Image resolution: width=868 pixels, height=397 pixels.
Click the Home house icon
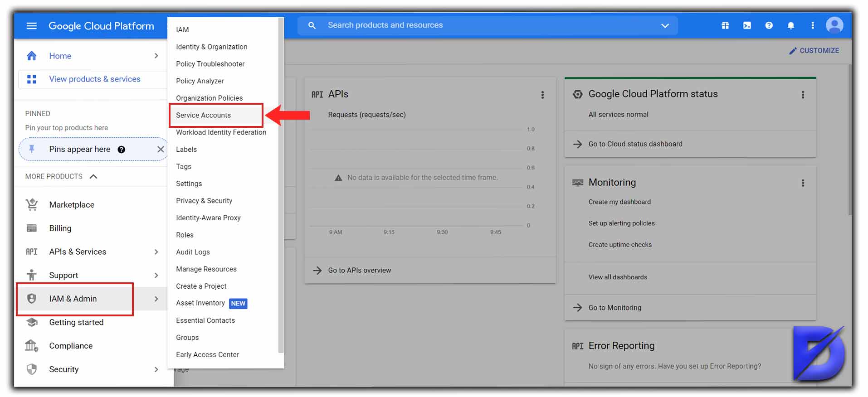pyautogui.click(x=32, y=56)
